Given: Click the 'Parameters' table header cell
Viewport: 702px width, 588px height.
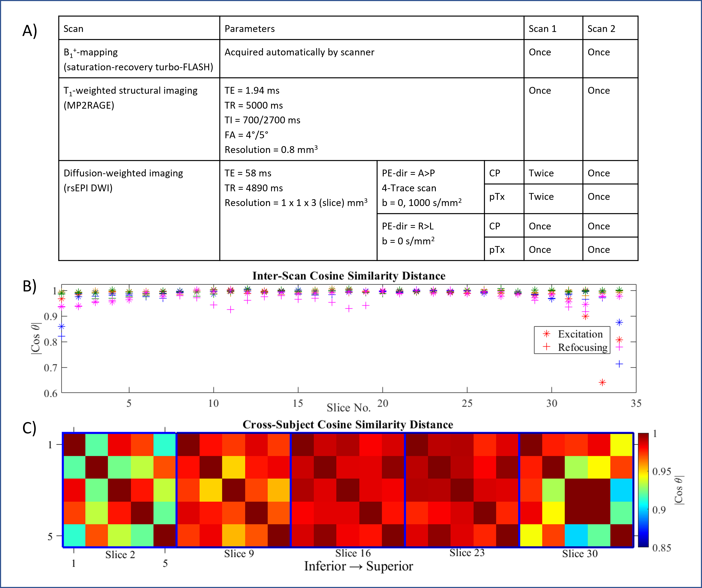Looking at the screenshot, I should (249, 29).
